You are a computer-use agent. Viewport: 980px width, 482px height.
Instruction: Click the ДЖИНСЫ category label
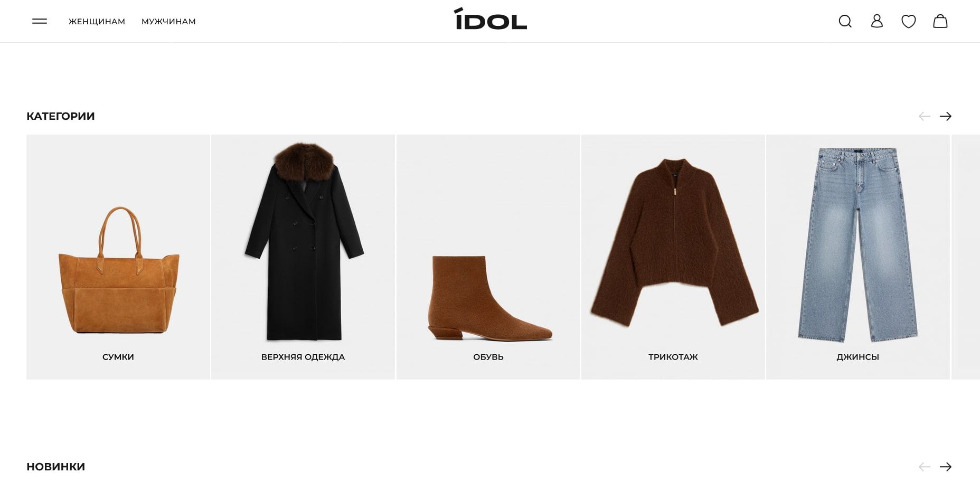coord(858,357)
